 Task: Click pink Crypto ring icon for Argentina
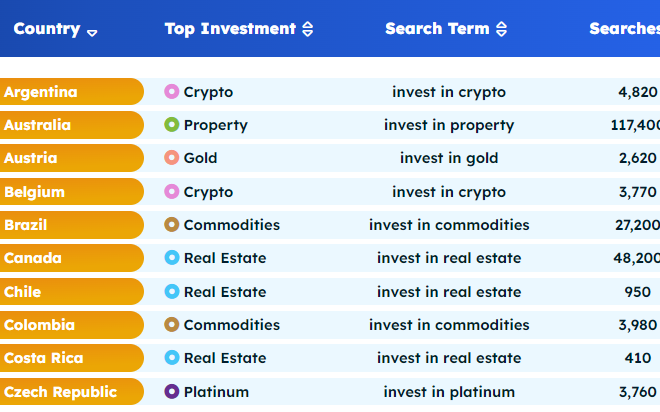171,92
